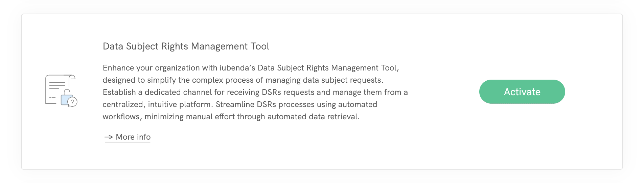Click the word "Tool" in the heading
This screenshot has height=183, width=644.
[x=260, y=46]
